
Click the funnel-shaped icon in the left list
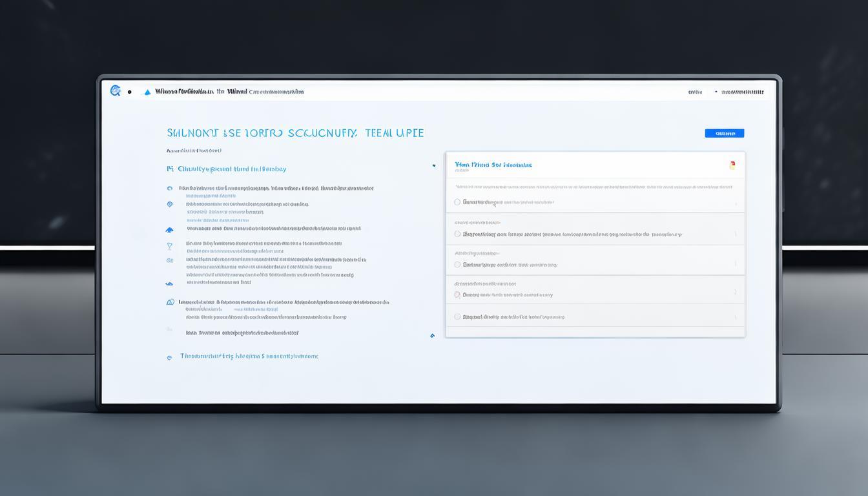click(x=169, y=246)
